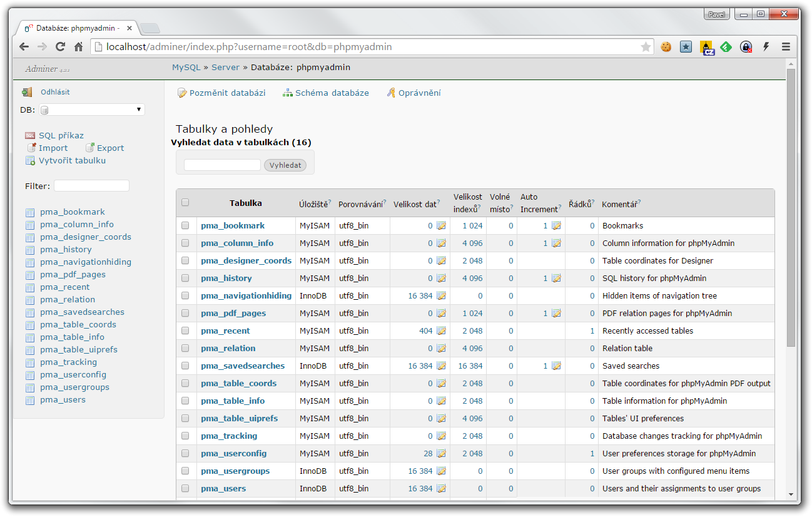Click edit icon in pma_bookmark Auto Increment cell
The height and width of the screenshot is (517, 812).
pyautogui.click(x=556, y=225)
